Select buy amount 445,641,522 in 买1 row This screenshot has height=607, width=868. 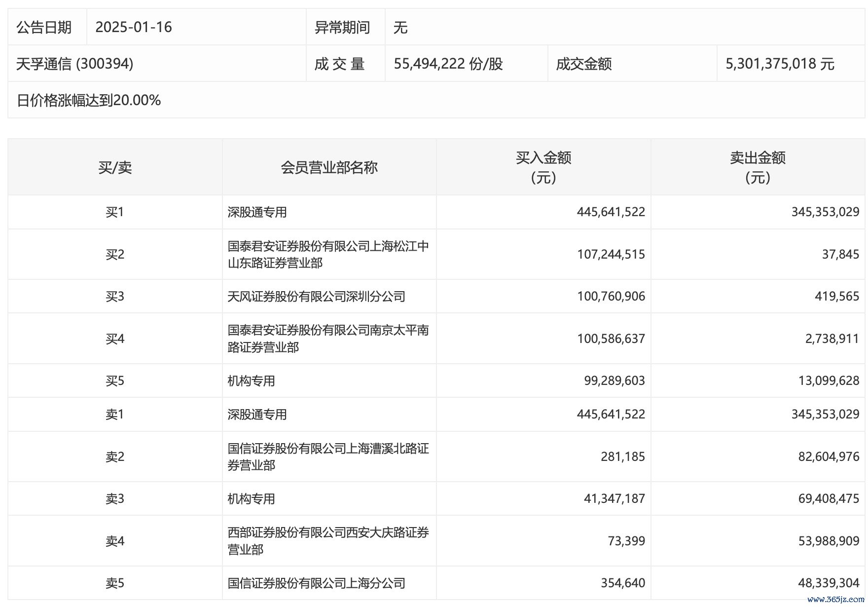[611, 212]
